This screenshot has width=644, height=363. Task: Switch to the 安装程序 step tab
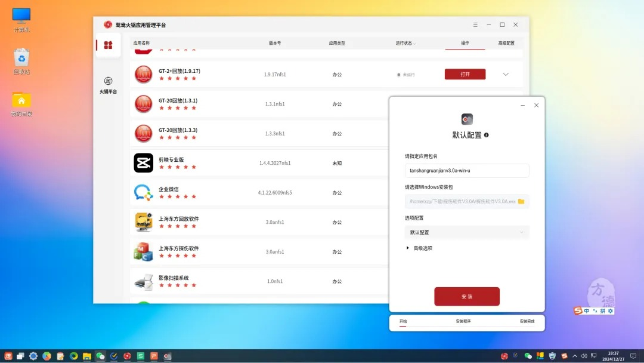[x=463, y=321]
